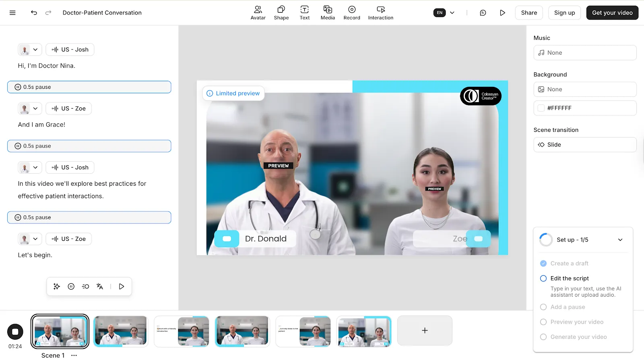Click the Get your video button
Image resolution: width=644 pixels, height=363 pixels.
point(612,13)
